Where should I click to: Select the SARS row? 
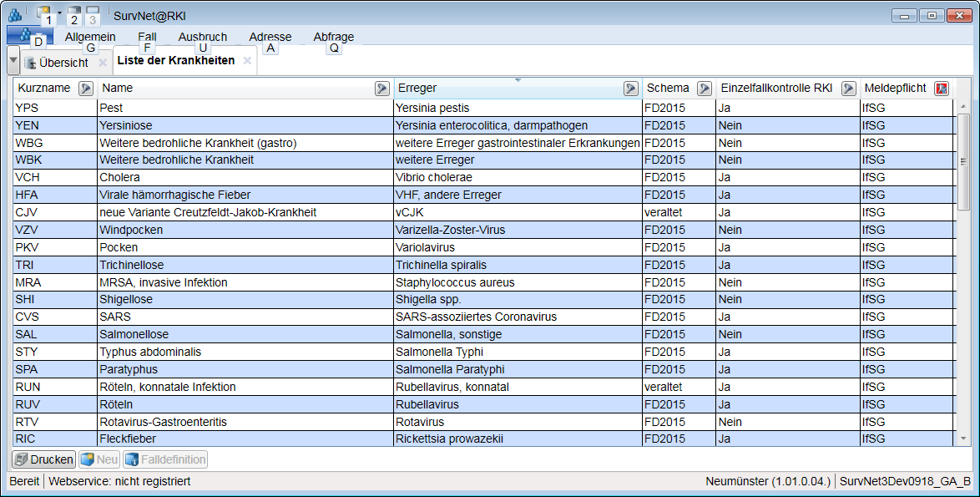pos(483,317)
